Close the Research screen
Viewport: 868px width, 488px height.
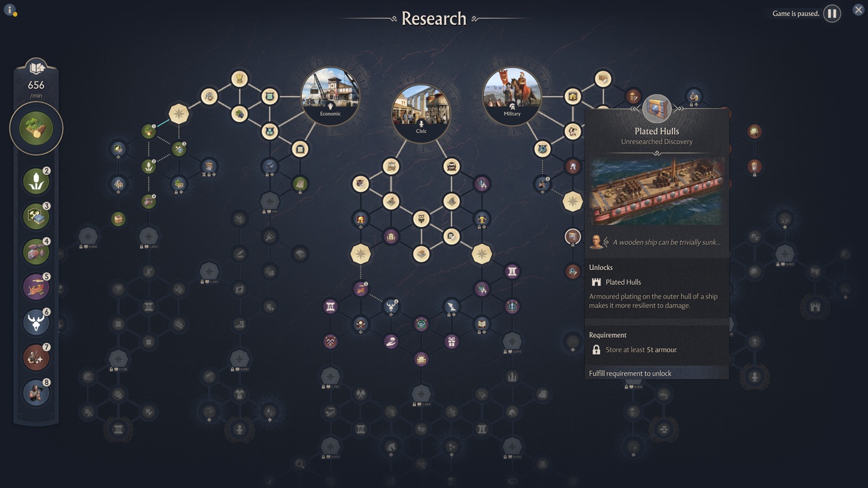tap(858, 10)
